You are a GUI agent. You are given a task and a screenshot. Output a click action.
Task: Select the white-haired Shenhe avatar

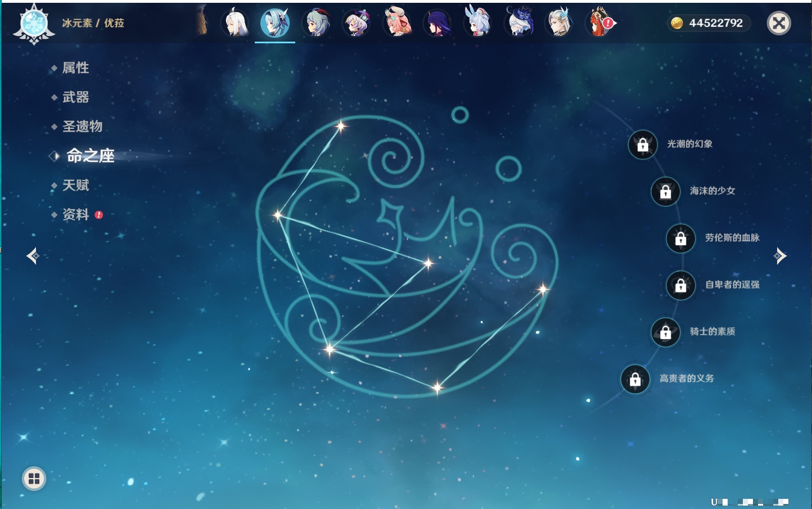[236, 23]
